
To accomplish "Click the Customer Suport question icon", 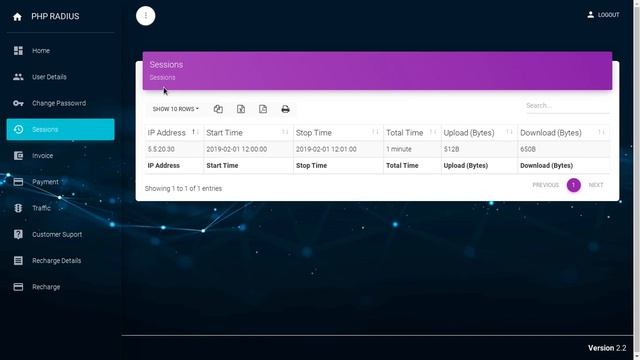I will pos(18,234).
